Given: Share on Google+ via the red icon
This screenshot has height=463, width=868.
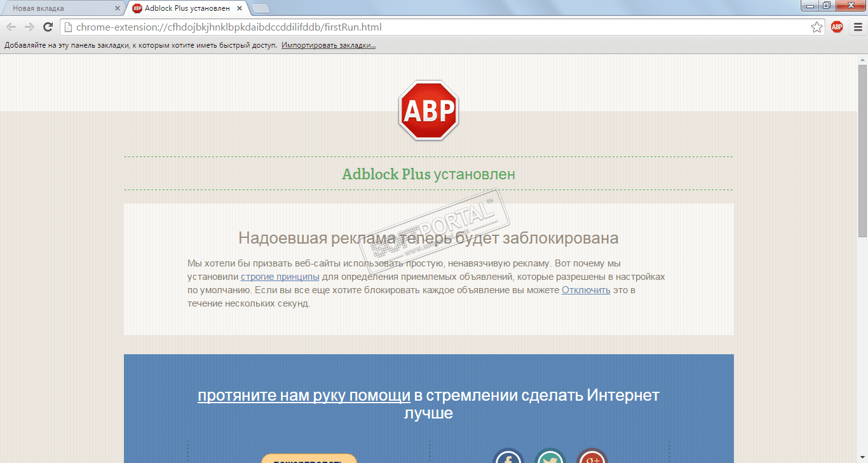Looking at the screenshot, I should [x=592, y=456].
